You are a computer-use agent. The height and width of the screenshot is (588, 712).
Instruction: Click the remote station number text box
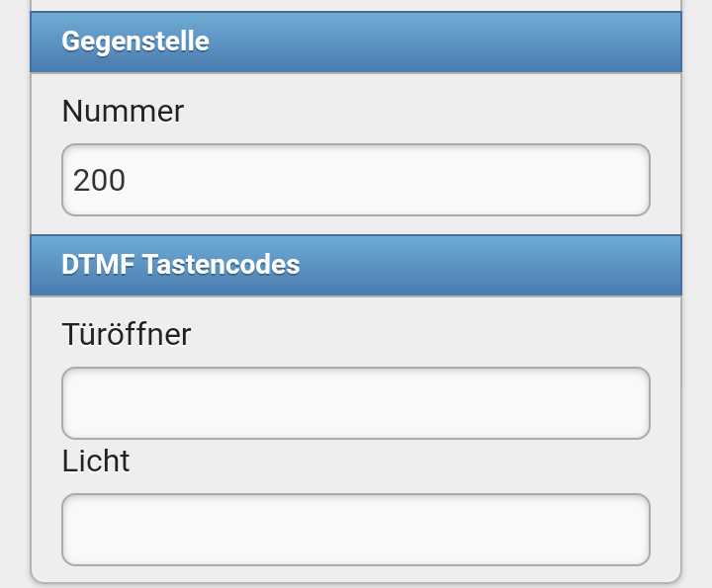click(356, 180)
